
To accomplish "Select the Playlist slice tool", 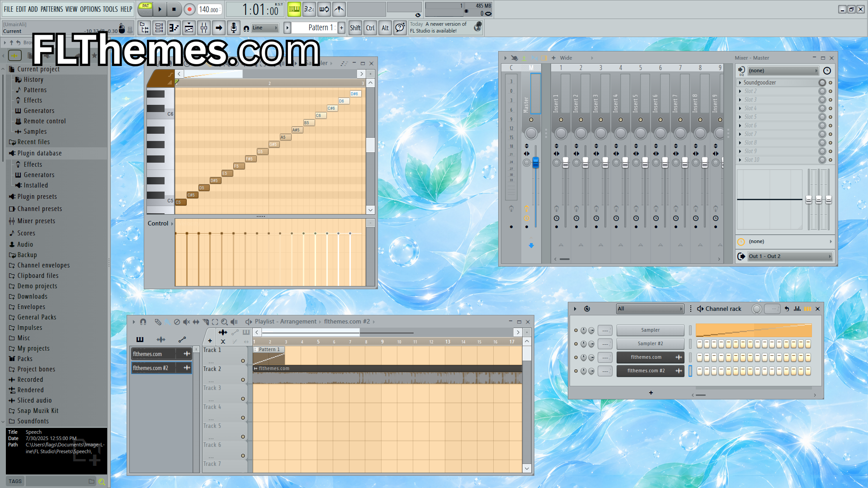I will point(206,322).
